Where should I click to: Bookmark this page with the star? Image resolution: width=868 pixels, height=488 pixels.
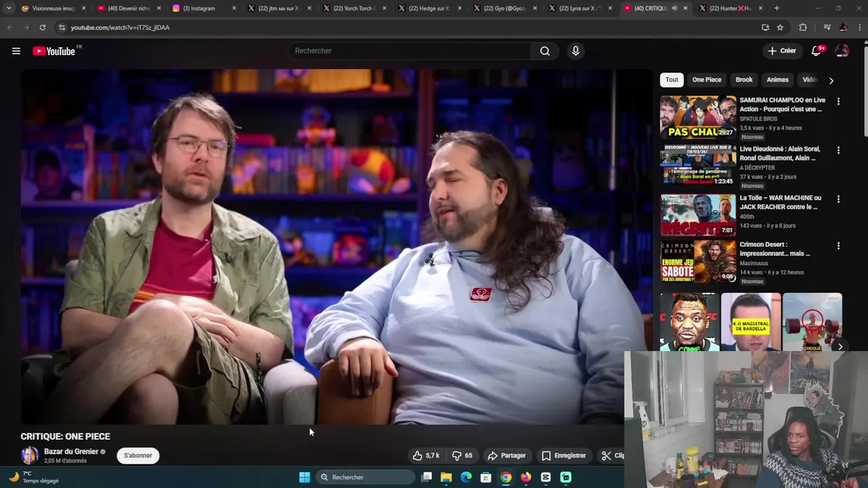point(781,27)
